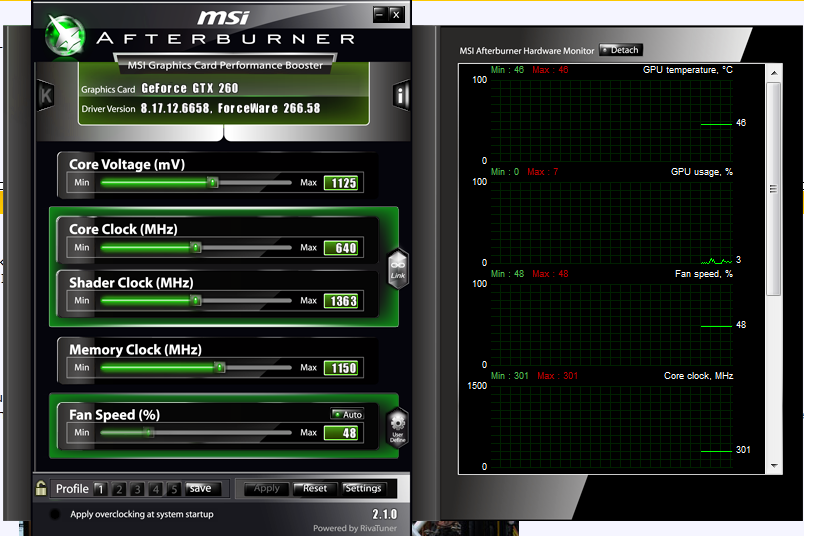The image size is (814, 545).
Task: Click the Core Clock value field 640
Action: tap(342, 248)
